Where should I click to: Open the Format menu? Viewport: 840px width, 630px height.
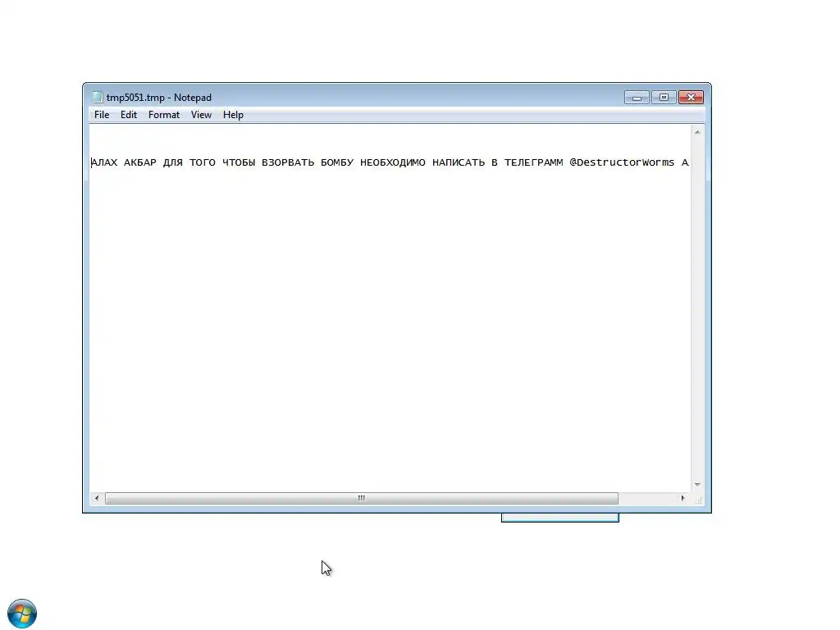(164, 115)
